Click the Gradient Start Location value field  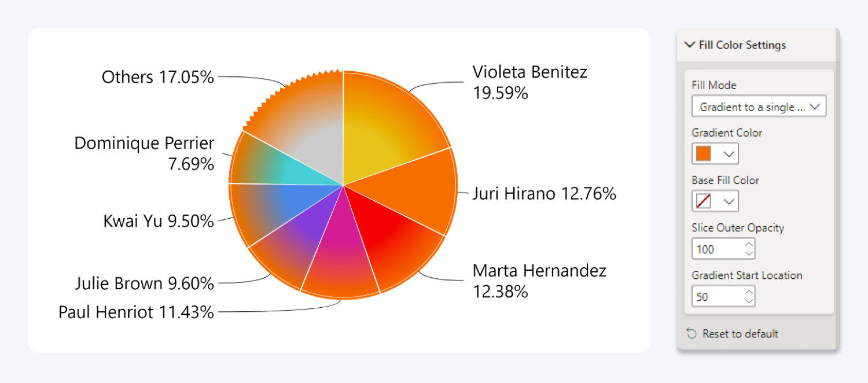(x=715, y=296)
